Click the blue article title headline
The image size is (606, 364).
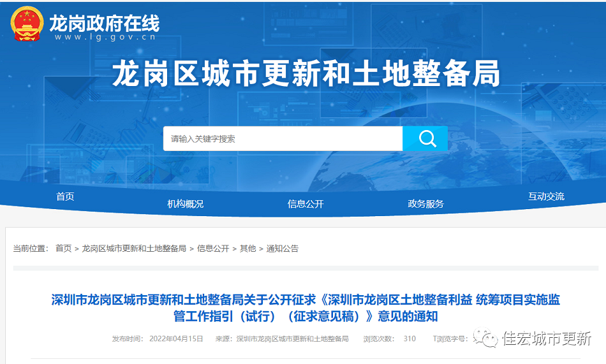(x=306, y=307)
